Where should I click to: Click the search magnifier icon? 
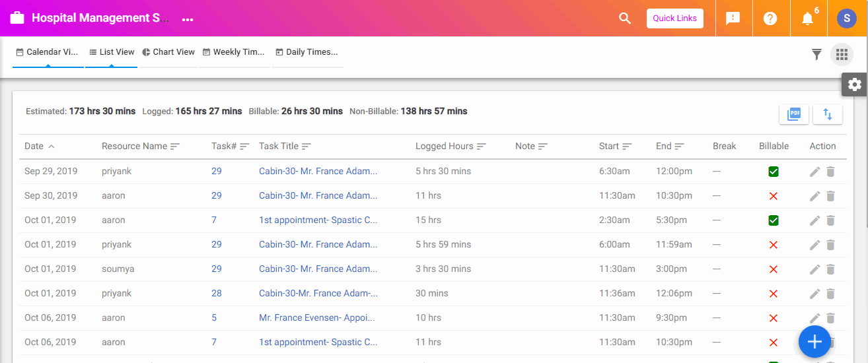tap(625, 18)
